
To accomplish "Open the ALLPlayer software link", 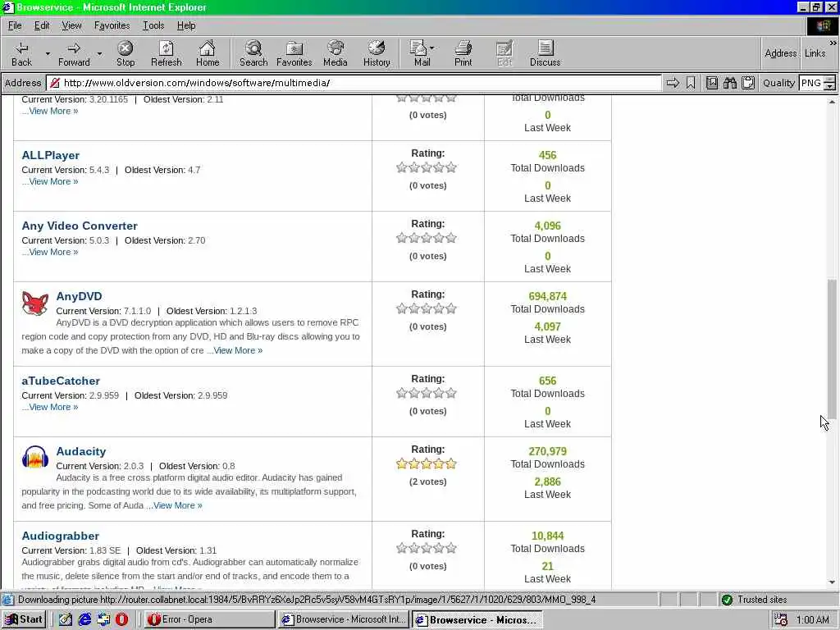I will point(50,155).
